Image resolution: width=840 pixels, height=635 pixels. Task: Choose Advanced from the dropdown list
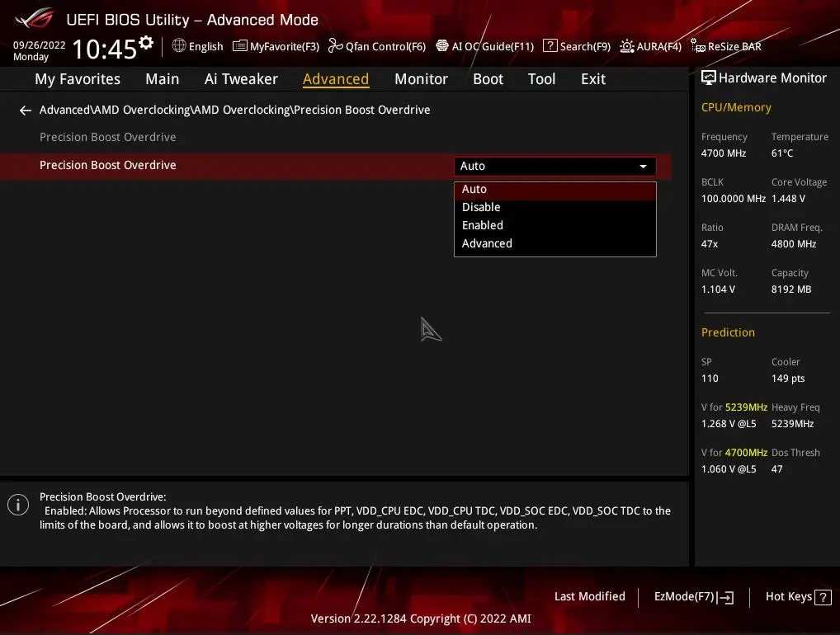(x=555, y=243)
